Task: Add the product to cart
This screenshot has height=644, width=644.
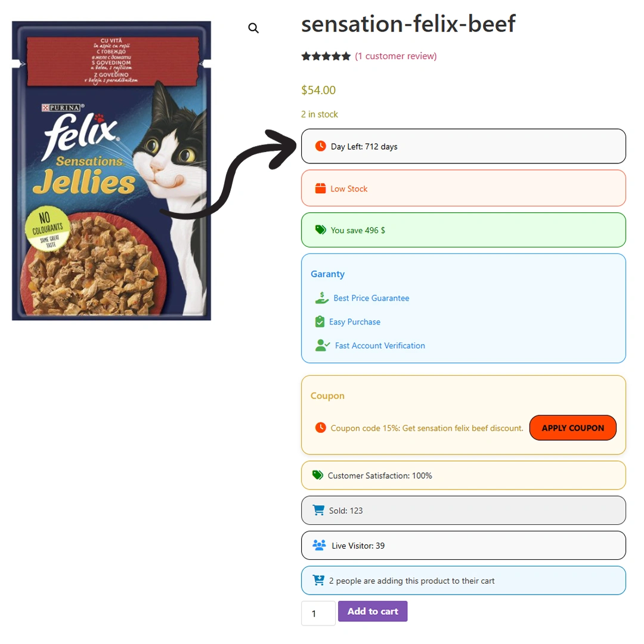Action: [373, 611]
